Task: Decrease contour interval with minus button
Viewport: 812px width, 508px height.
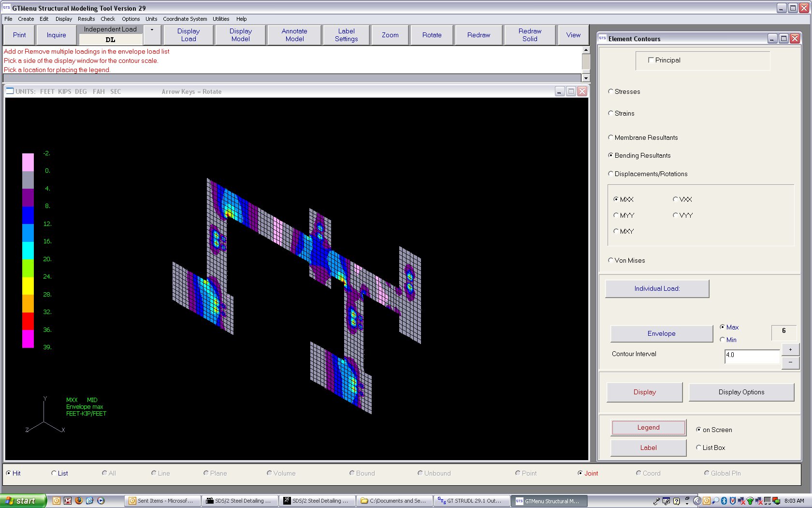Action: coord(790,362)
